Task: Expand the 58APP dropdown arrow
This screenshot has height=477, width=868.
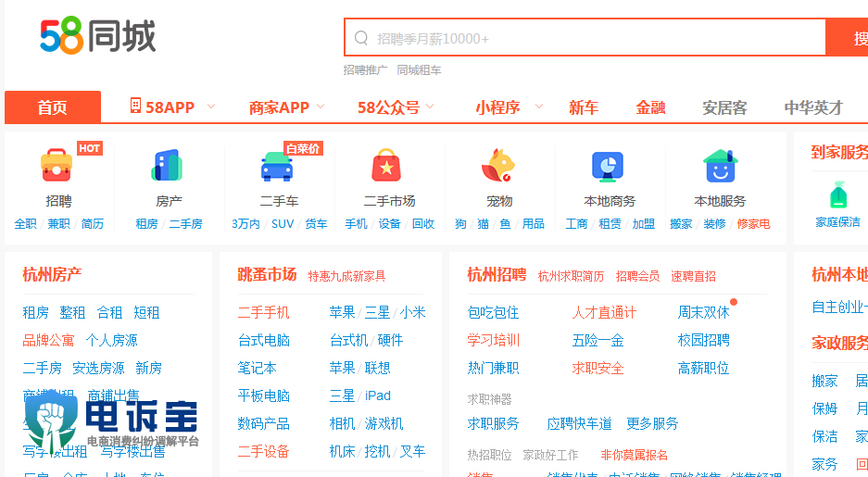Action: tap(211, 106)
